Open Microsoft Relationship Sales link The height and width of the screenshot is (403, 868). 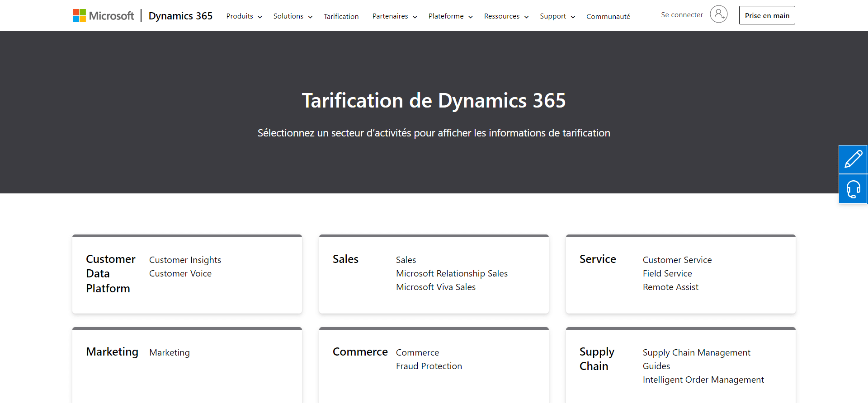tap(452, 273)
